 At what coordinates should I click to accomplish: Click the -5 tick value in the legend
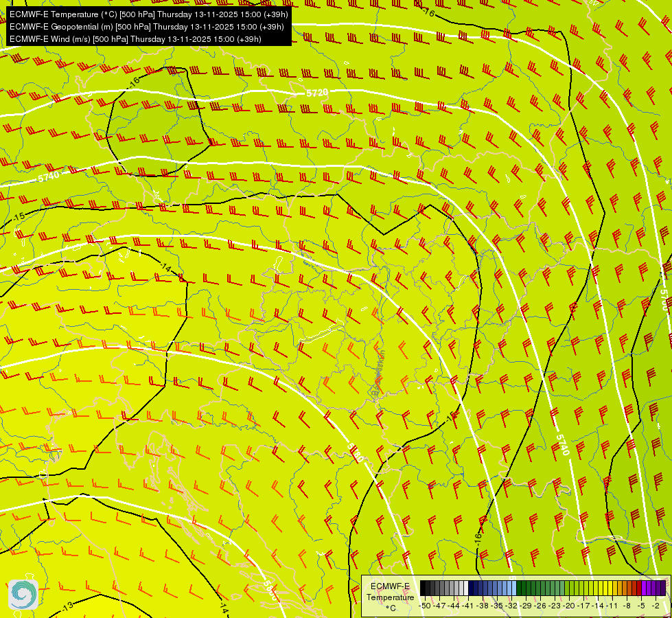click(642, 606)
